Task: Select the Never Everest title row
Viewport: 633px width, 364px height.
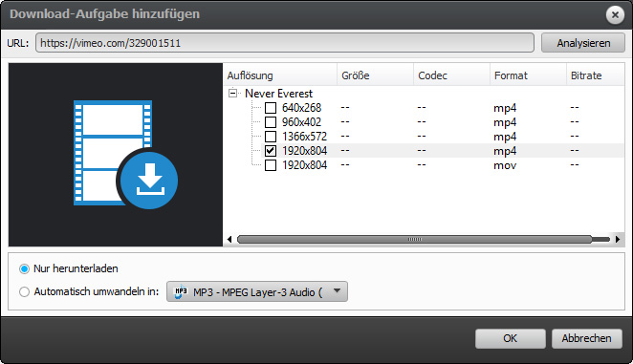Action: 278,94
